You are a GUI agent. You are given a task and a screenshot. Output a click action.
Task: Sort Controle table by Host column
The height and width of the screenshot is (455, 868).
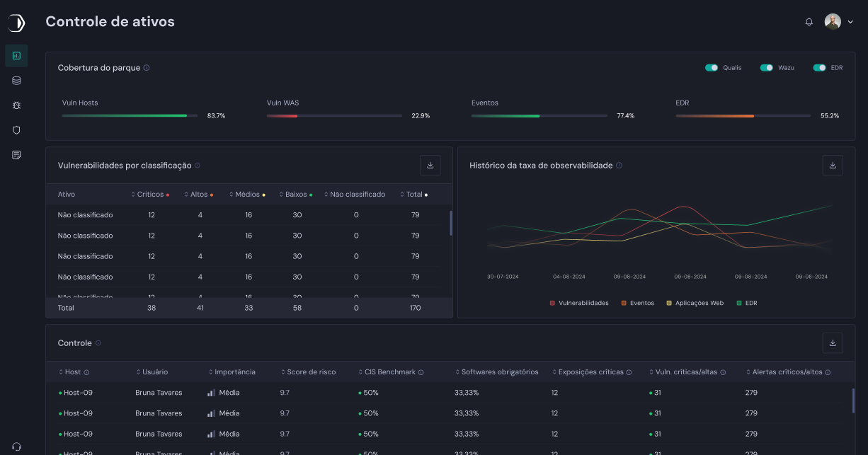[x=72, y=372]
